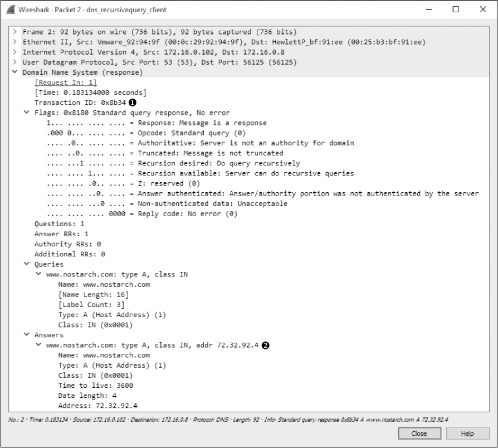Viewport: 498px width, 448px height.
Task: Collapse the Flags 0x8180 subtree
Action: click(27, 113)
